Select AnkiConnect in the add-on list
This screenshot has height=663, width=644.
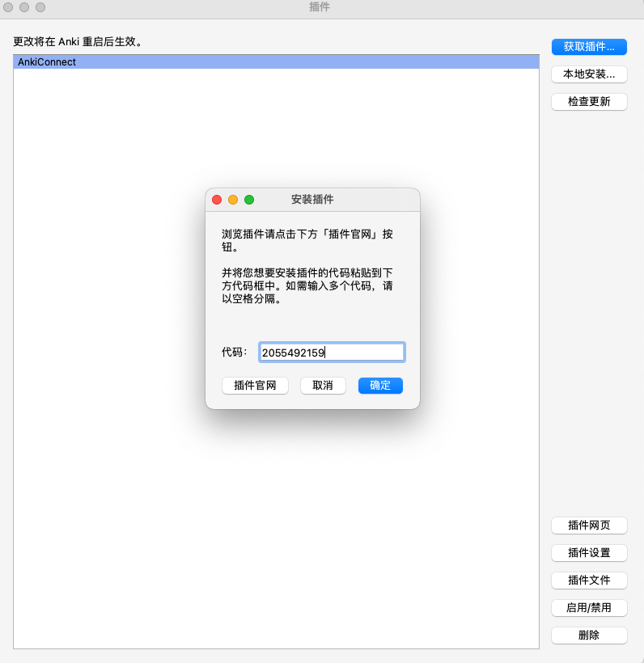point(277,61)
